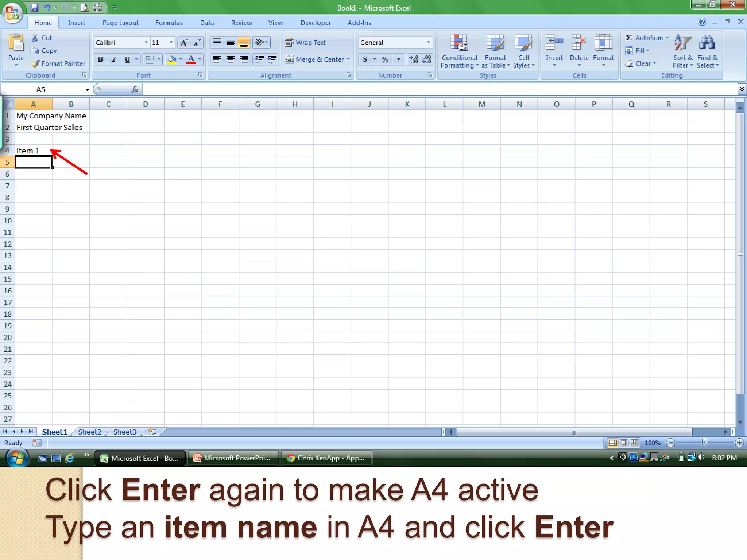
Task: Apply red Font Color swatch
Action: pos(191,59)
